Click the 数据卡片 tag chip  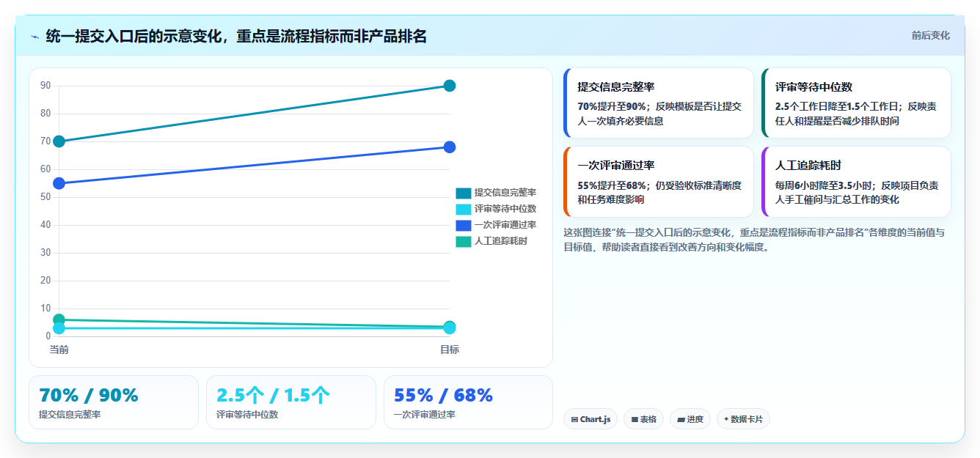(x=743, y=419)
